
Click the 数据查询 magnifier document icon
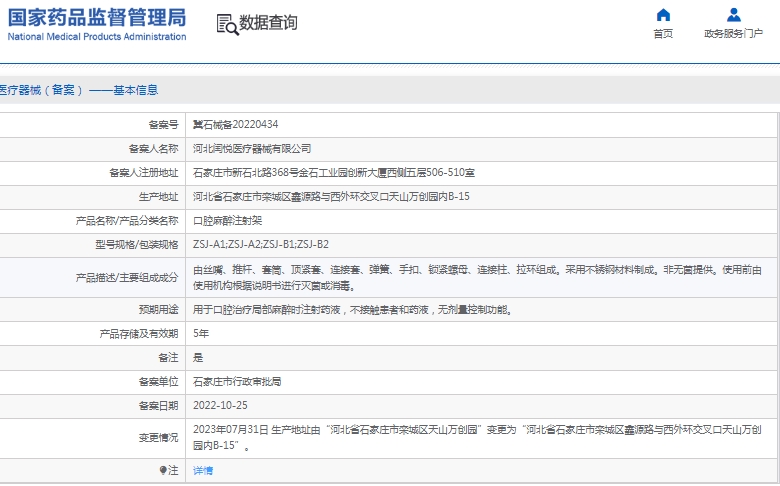[227, 24]
